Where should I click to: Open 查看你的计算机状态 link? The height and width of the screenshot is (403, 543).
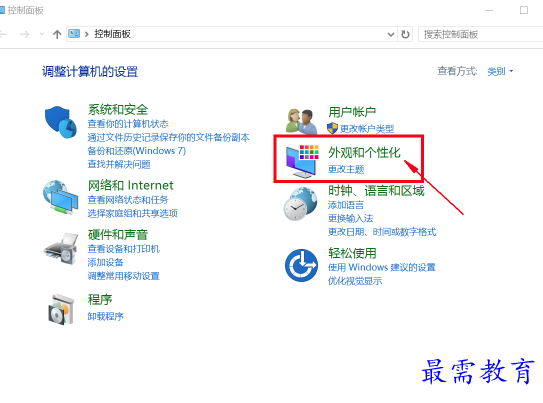(x=128, y=124)
